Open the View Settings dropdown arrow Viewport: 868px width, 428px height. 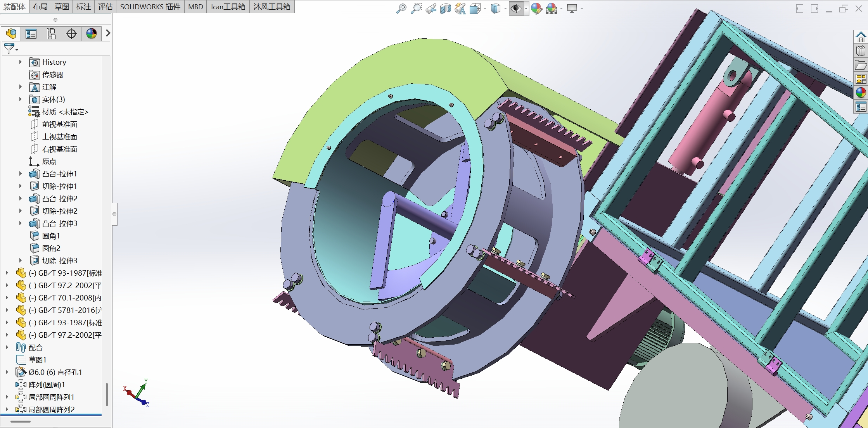click(x=582, y=9)
